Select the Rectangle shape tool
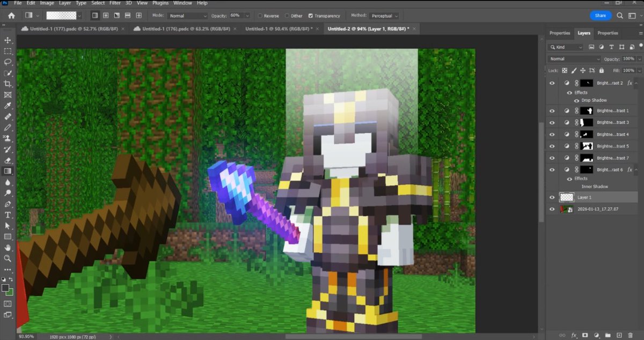 tap(8, 236)
